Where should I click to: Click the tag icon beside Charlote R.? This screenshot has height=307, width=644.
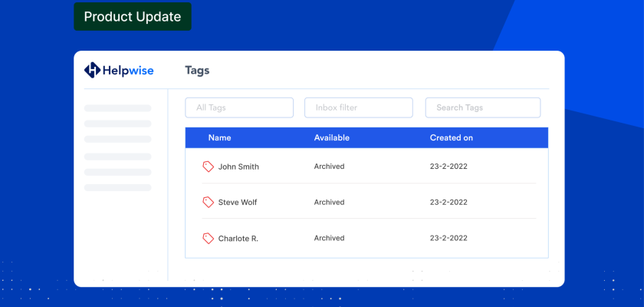[x=208, y=239]
